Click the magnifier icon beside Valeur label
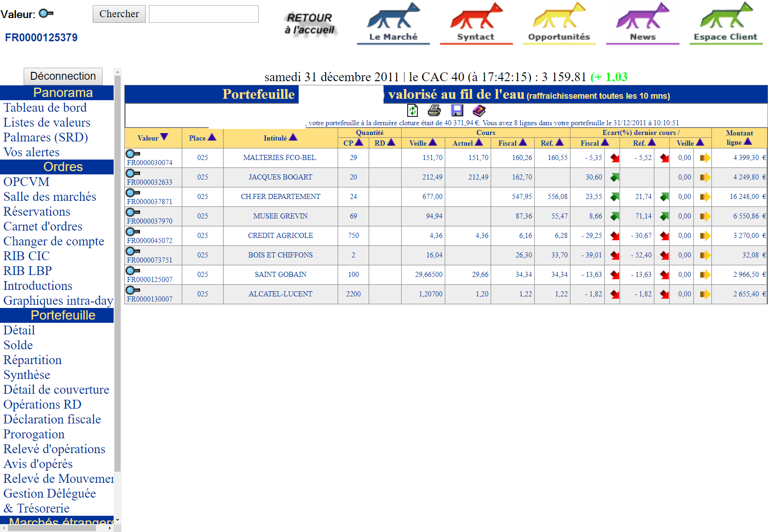This screenshot has height=532, width=768. click(46, 13)
